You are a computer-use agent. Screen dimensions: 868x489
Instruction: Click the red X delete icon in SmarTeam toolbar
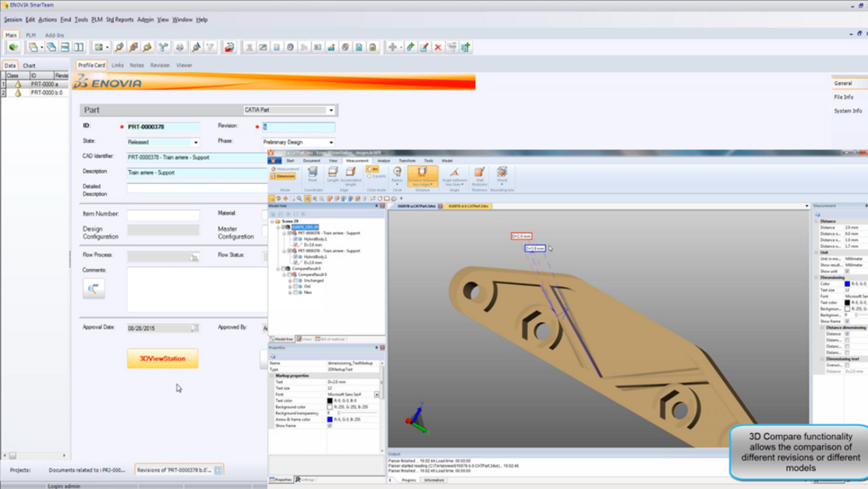pos(438,48)
